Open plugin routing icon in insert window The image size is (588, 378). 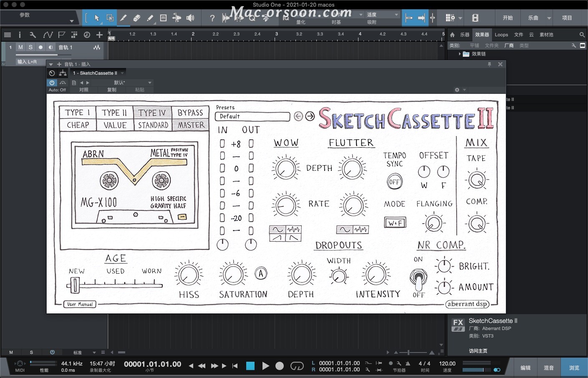click(x=63, y=73)
